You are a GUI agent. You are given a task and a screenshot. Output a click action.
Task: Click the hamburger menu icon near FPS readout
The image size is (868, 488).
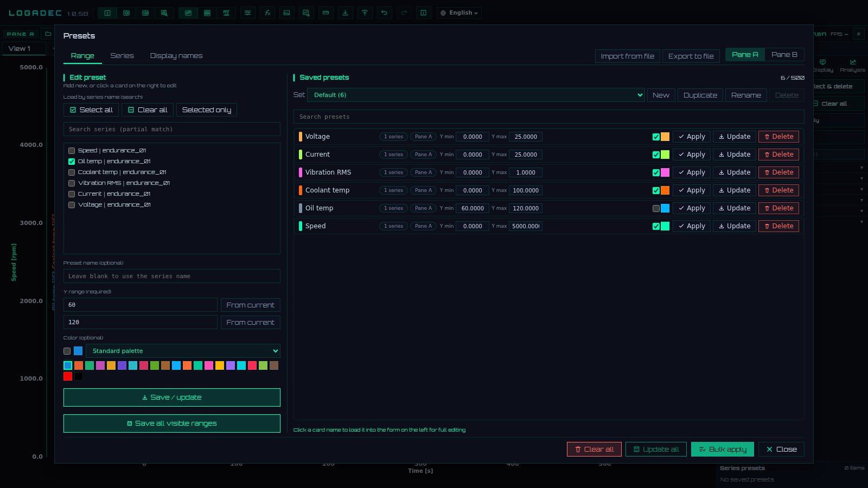858,34
